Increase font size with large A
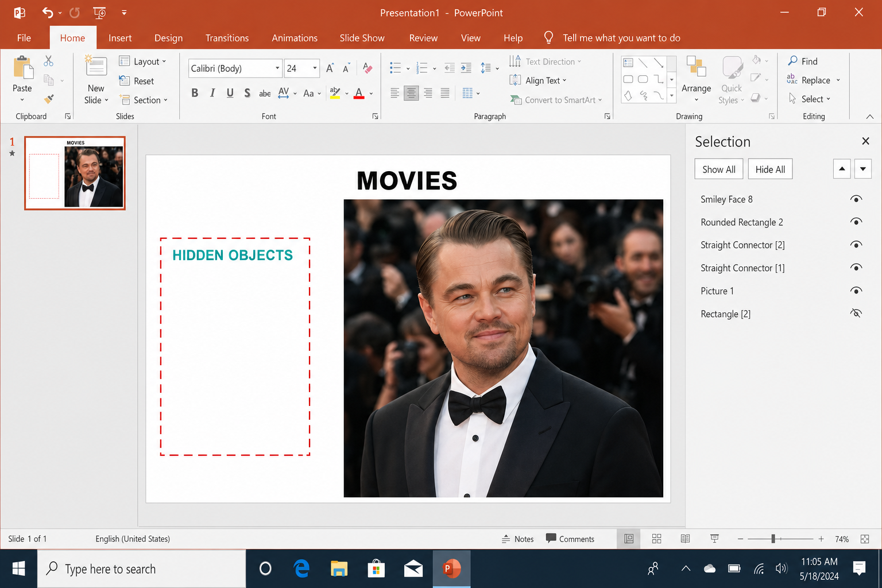This screenshot has width=882, height=588. 330,68
